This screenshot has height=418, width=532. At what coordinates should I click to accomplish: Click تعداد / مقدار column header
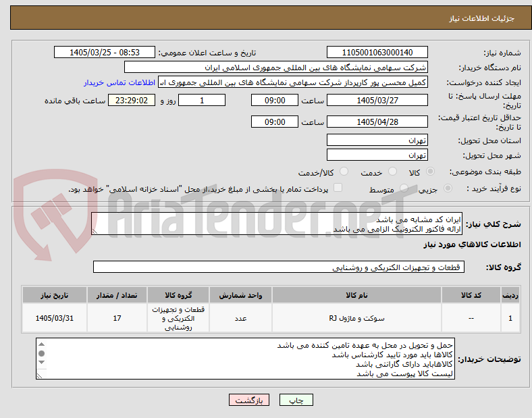pyautogui.click(x=117, y=295)
